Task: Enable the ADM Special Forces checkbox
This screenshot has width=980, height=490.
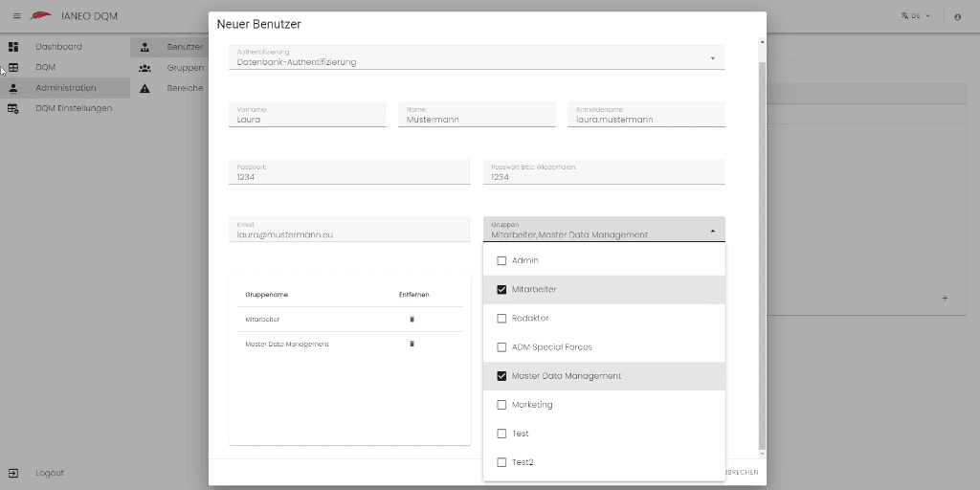Action: (x=501, y=346)
